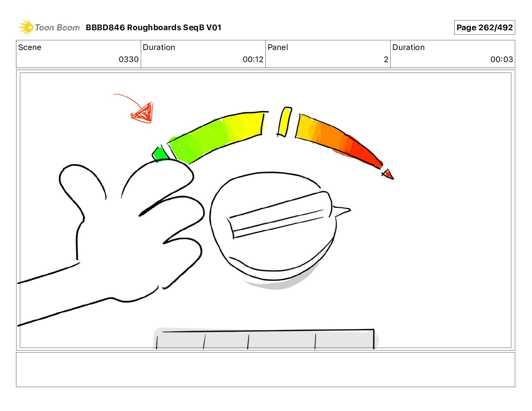Click the storyboard panel drawing of the dial
The height and width of the screenshot is (411, 532).
265,210
